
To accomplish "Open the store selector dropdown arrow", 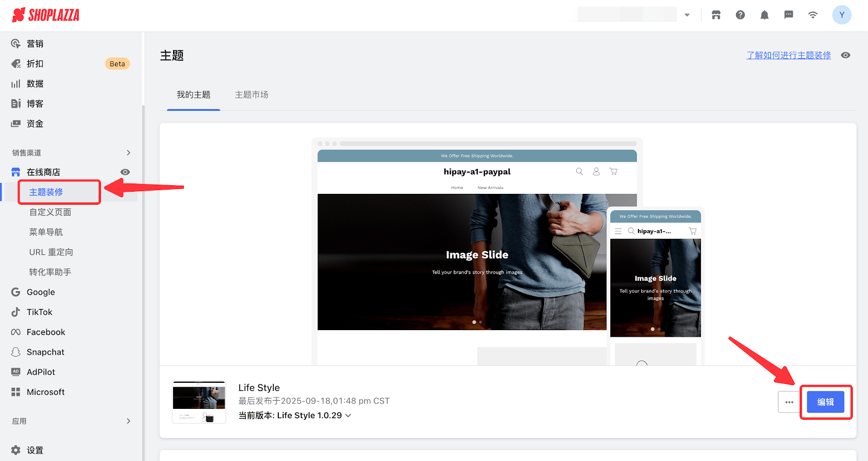I will [687, 15].
